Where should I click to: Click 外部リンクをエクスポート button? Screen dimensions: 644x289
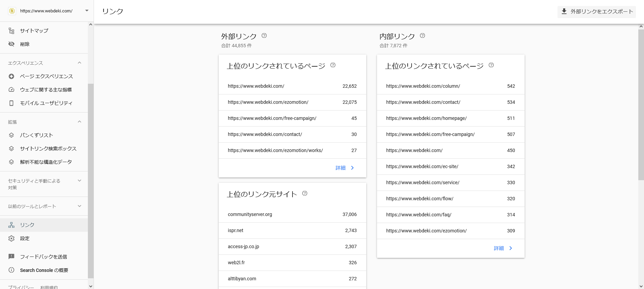[x=597, y=11]
